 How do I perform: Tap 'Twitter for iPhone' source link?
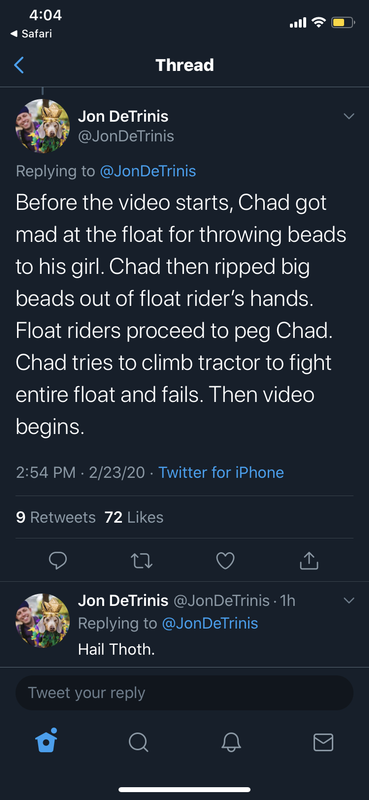pos(221,472)
